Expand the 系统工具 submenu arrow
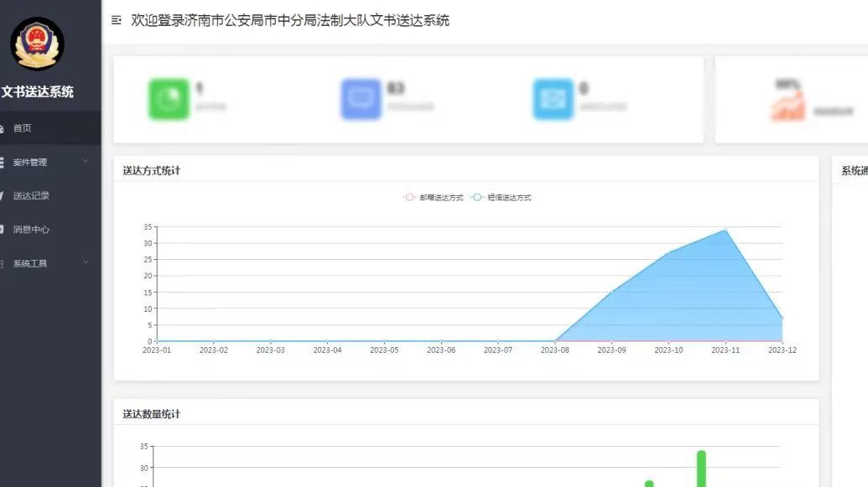868x487 pixels. [86, 263]
